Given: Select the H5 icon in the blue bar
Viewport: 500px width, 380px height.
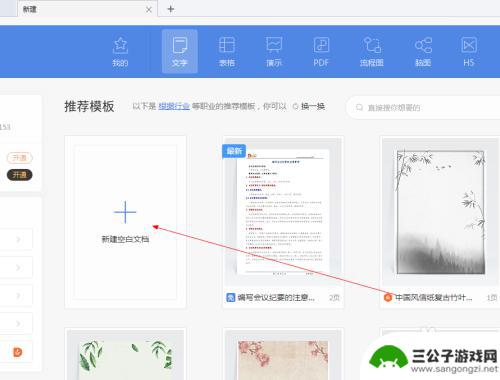Looking at the screenshot, I should 469,51.
